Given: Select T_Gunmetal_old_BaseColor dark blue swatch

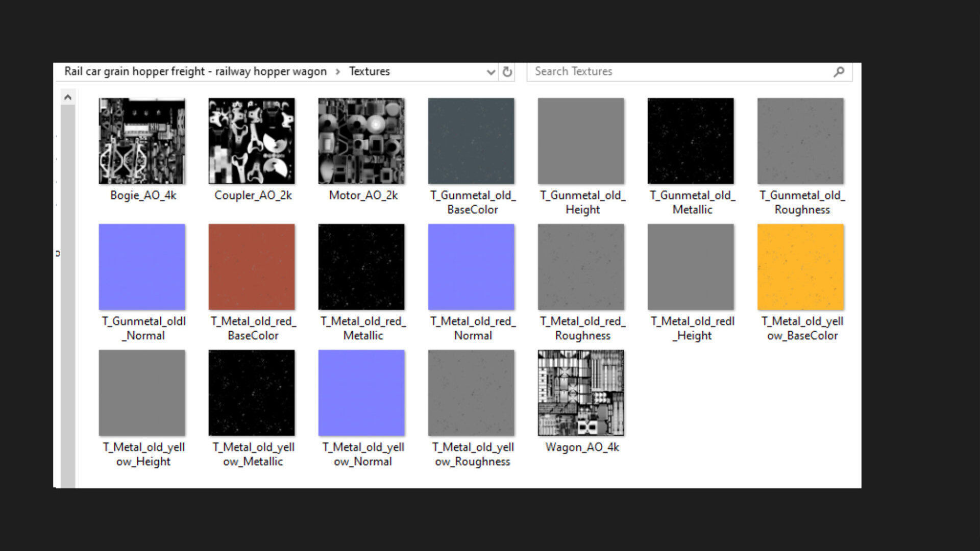Looking at the screenshot, I should click(x=471, y=141).
